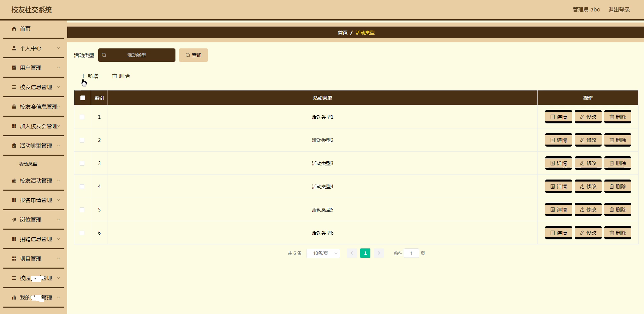The image size is (644, 314).
Task: Click the 活动类型5 table cell
Action: coord(323,210)
